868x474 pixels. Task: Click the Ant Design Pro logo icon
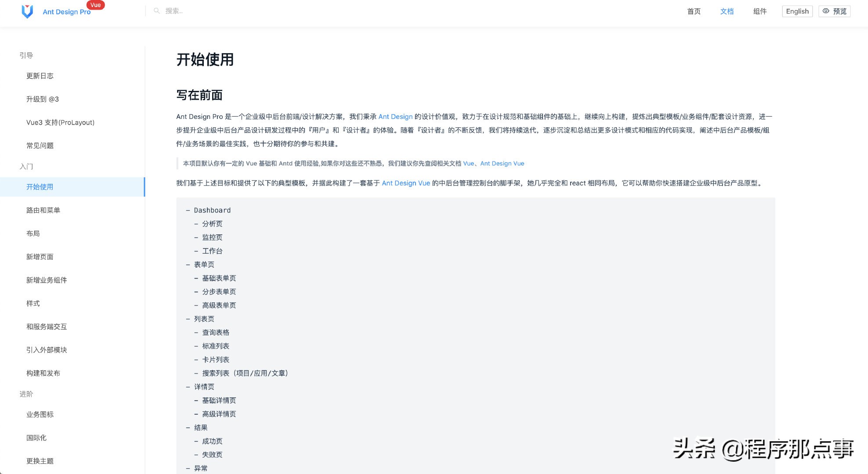point(27,11)
